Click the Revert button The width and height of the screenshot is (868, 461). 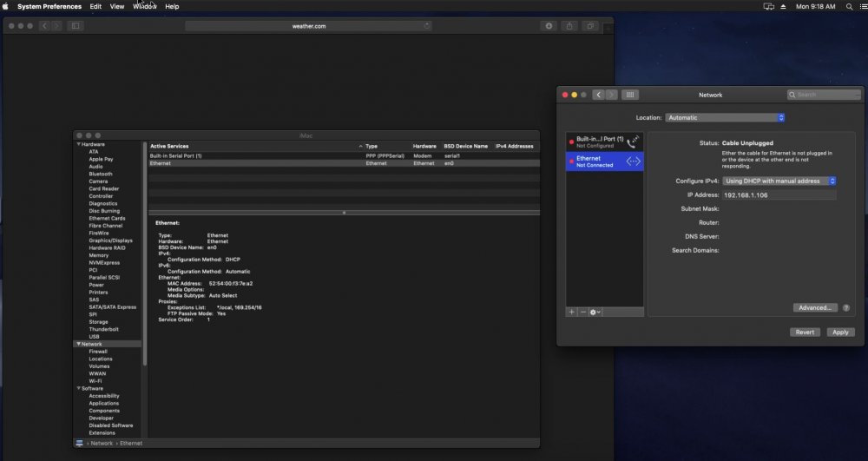[805, 332]
